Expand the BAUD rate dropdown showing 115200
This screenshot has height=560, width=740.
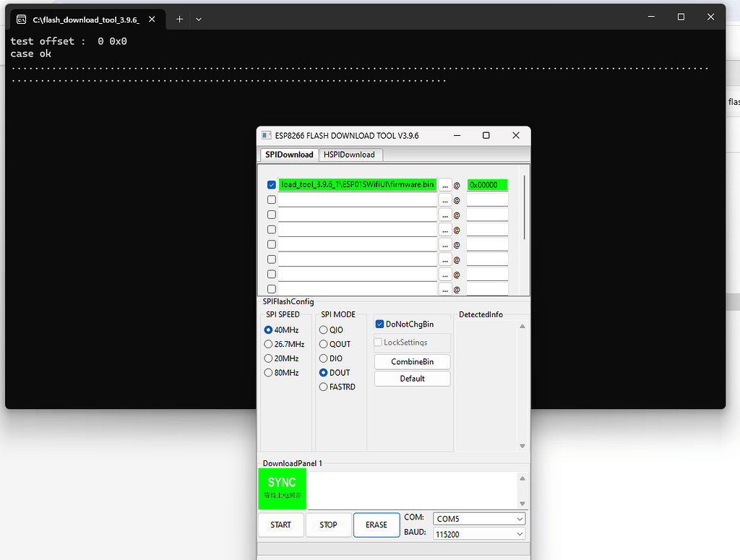click(x=479, y=534)
